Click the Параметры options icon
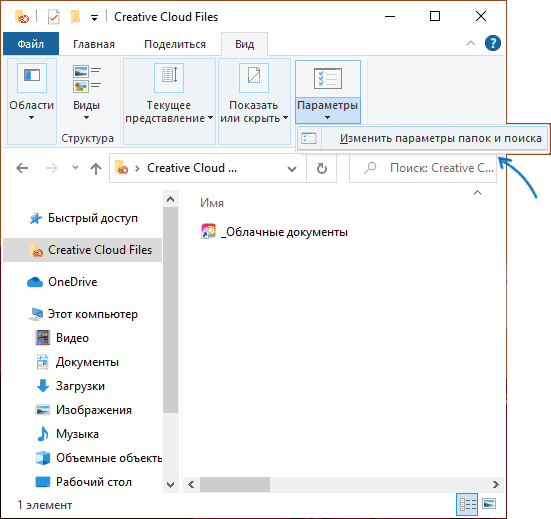551x519 pixels. 328,78
